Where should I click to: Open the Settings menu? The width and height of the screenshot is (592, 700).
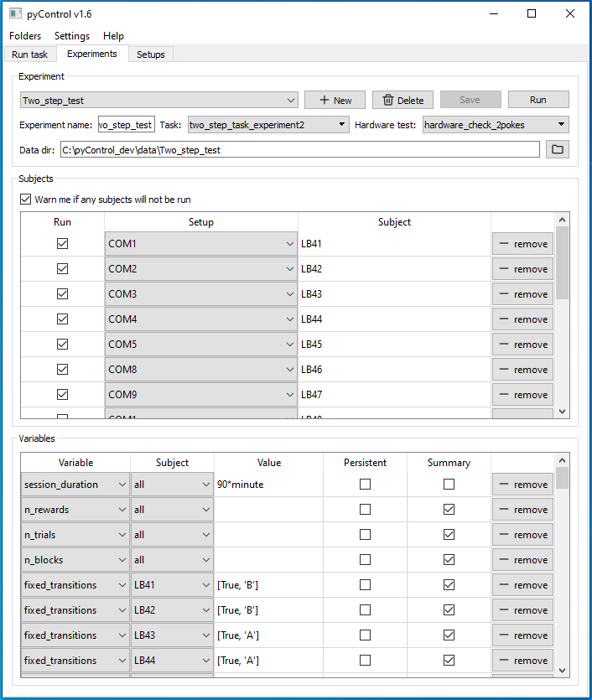(72, 36)
